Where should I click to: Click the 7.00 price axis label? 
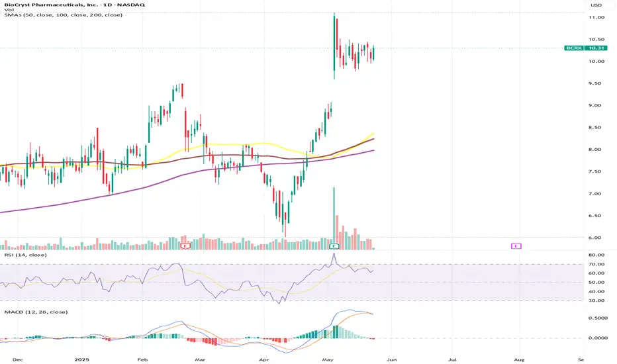(596, 194)
